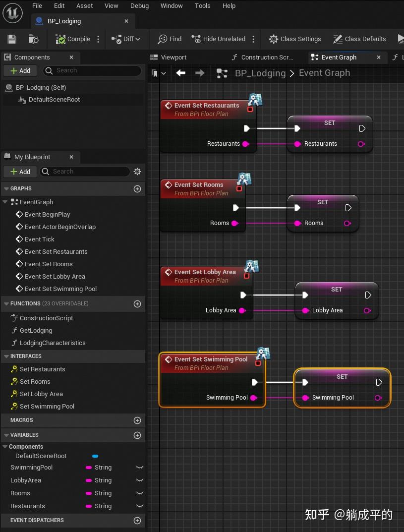Viewport: 404px width, 532px height.
Task: Save the Blueprint asset
Action: coord(11,39)
